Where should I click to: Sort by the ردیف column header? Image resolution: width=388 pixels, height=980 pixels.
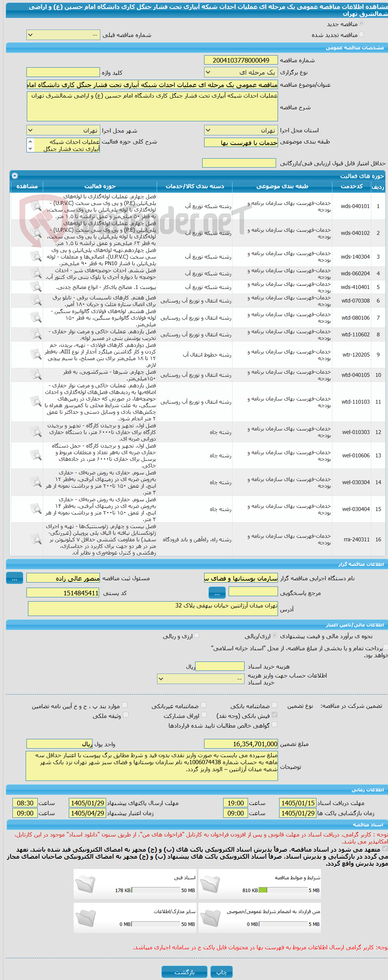point(378,187)
